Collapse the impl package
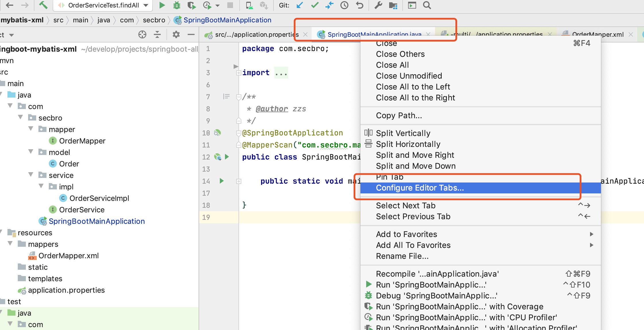The width and height of the screenshot is (644, 330). coord(41,186)
